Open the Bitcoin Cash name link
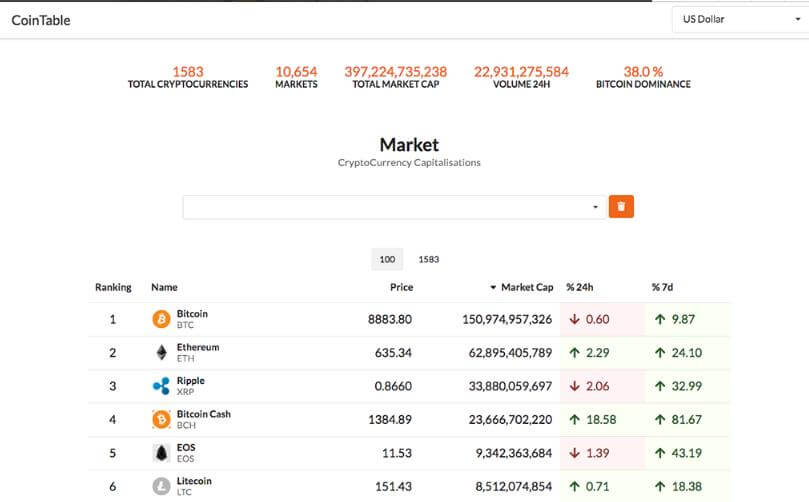The width and height of the screenshot is (809, 502). tap(204, 414)
